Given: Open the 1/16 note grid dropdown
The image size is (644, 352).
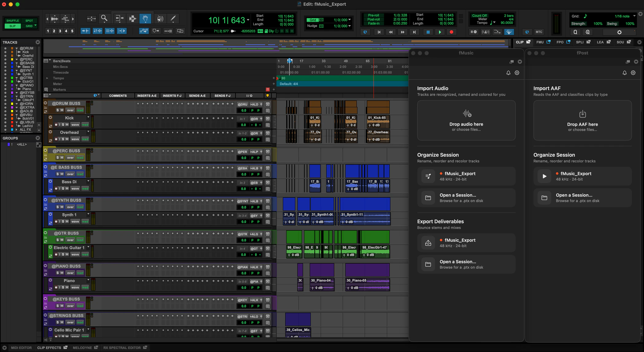Looking at the screenshot, I should point(634,16).
